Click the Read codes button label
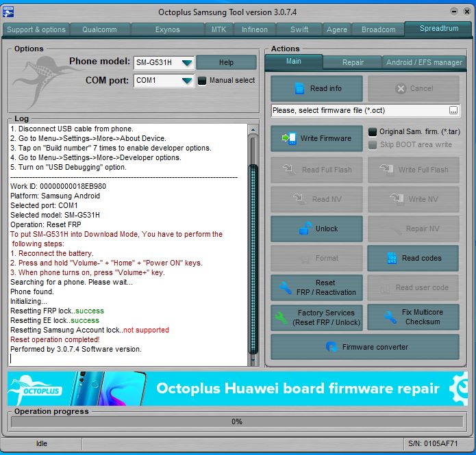476x455 pixels. click(x=422, y=258)
